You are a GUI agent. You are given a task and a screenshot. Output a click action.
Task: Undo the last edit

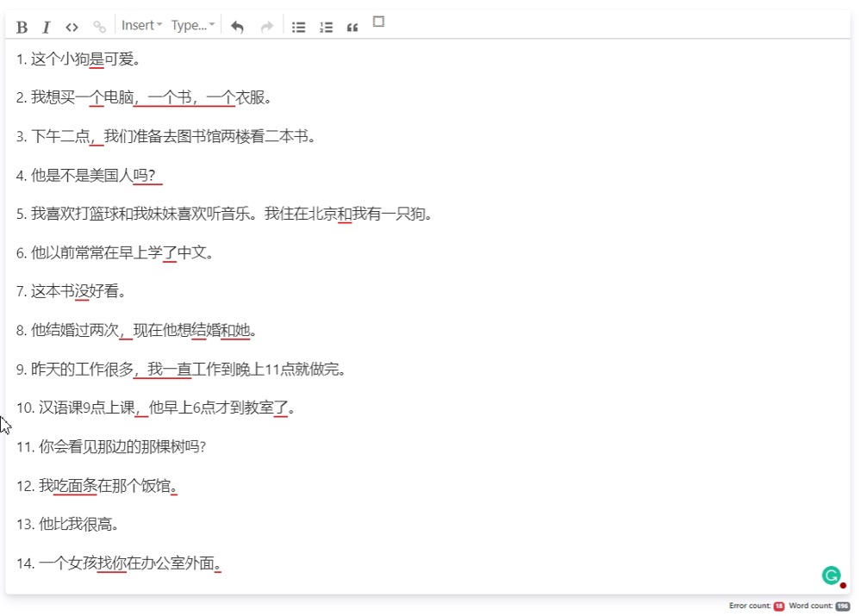[237, 27]
